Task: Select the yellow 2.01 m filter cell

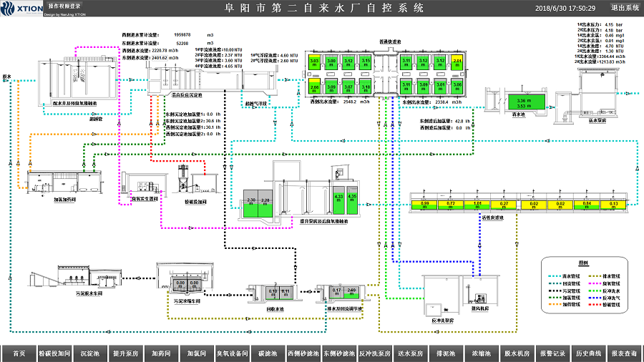Action: tap(457, 64)
